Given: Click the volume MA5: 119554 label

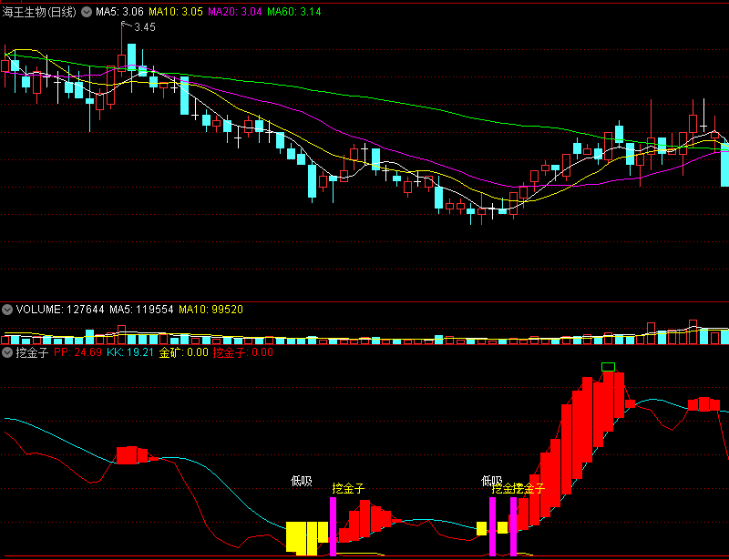Looking at the screenshot, I should pyautogui.click(x=141, y=310).
